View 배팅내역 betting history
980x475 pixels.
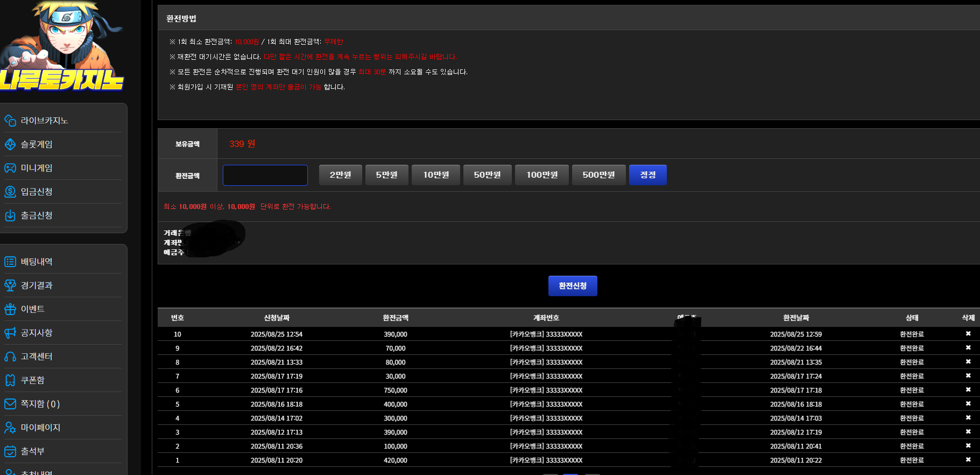click(x=37, y=262)
